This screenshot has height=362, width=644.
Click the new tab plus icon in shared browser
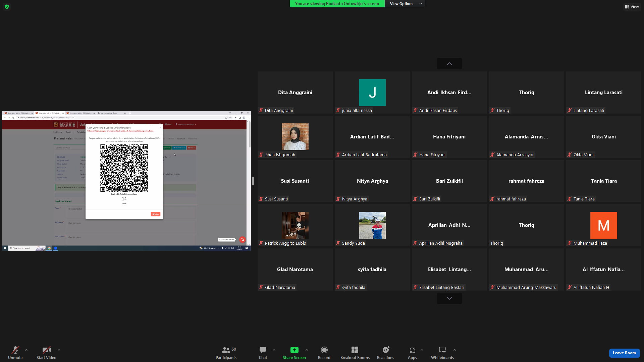(130, 113)
